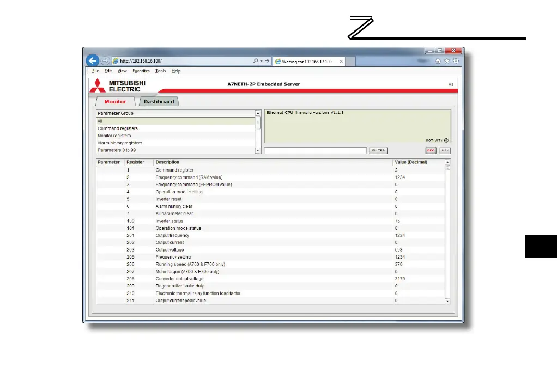The image size is (557, 392).
Task: Select the 'Alarm history clear' row
Action: click(x=271, y=206)
